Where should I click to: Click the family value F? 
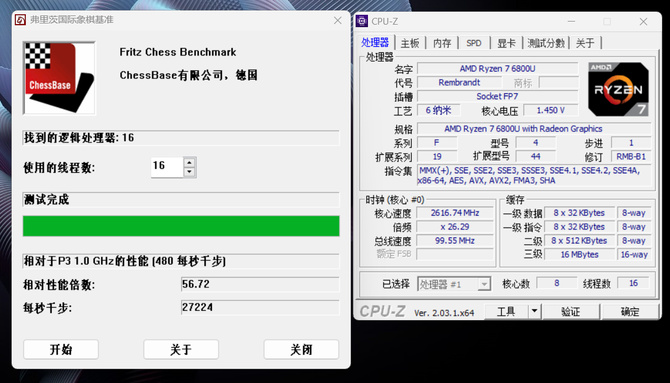[437, 143]
